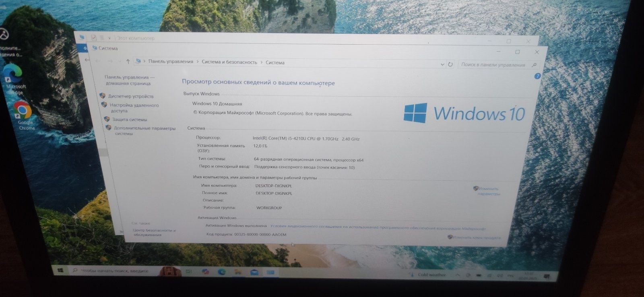The height and width of the screenshot is (297, 644).
Task: Close the Система window
Action: [x=537, y=52]
